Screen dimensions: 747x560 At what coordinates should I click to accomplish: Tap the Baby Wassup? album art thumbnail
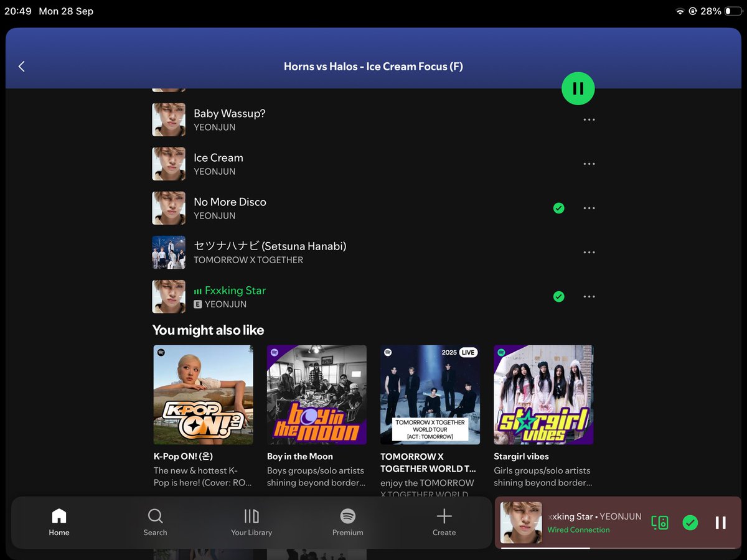coord(169,119)
